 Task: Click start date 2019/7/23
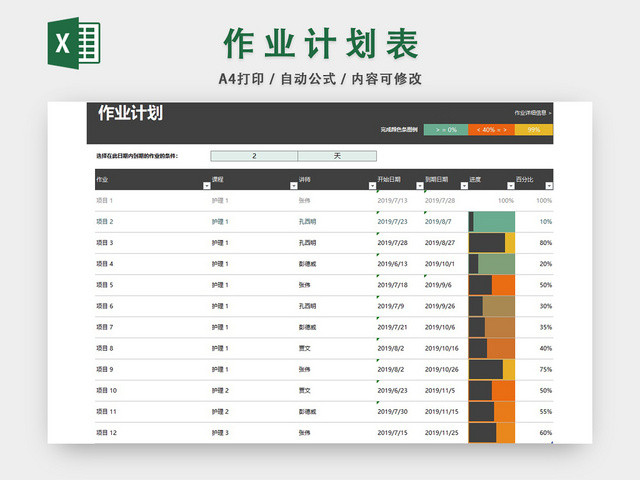pos(392,222)
